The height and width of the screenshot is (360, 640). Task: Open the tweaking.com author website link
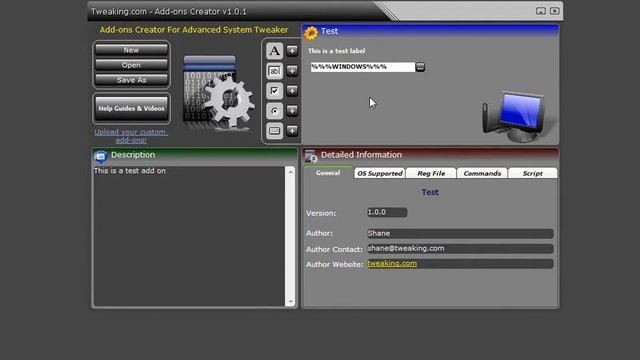392,264
